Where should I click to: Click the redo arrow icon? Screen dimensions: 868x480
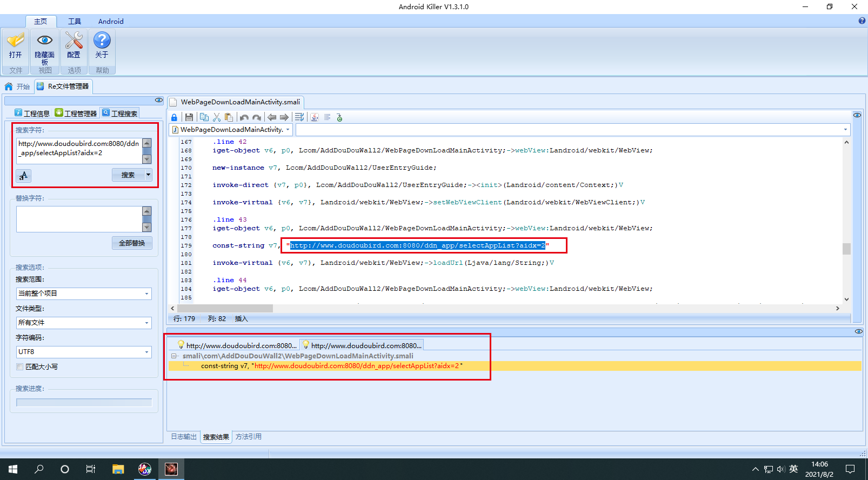257,117
